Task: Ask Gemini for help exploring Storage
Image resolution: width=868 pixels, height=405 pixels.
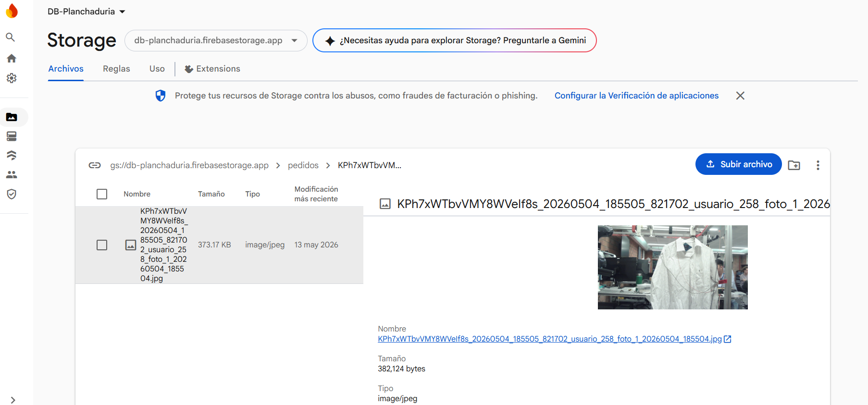Action: point(455,40)
